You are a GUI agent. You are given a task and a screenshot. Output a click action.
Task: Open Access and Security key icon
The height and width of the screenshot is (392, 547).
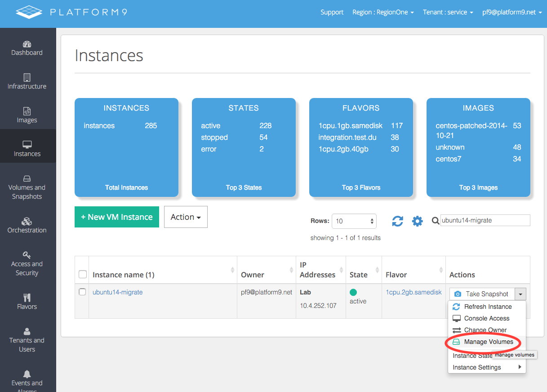[27, 255]
